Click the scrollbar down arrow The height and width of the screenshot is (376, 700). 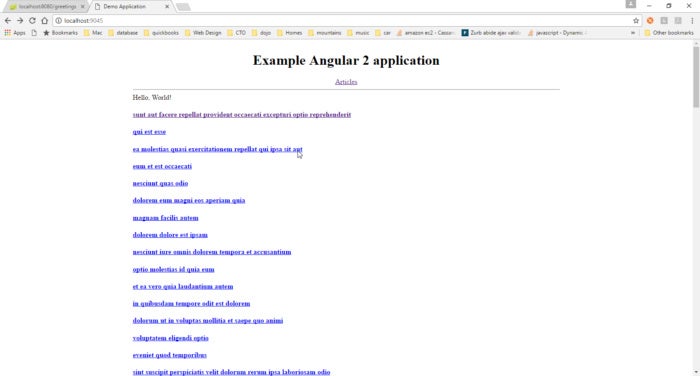[696, 372]
